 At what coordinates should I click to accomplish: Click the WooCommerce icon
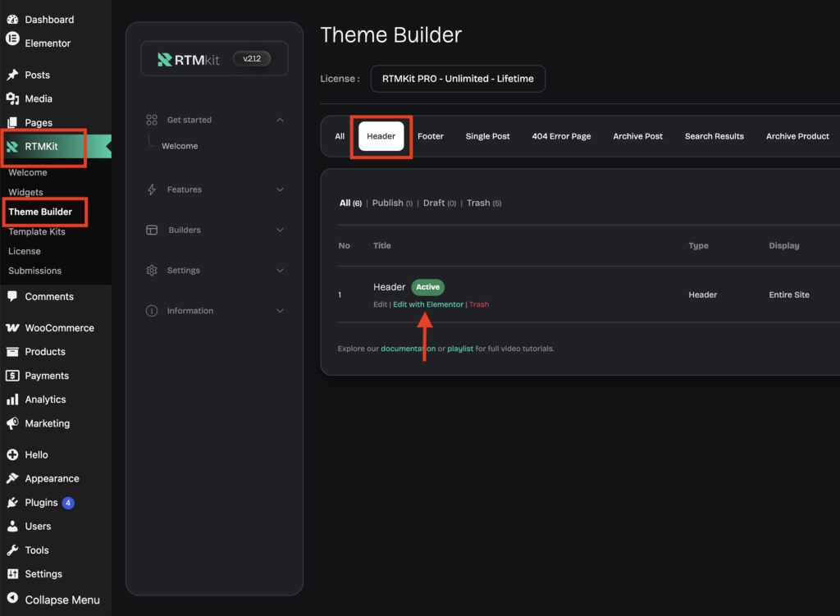[x=12, y=328]
